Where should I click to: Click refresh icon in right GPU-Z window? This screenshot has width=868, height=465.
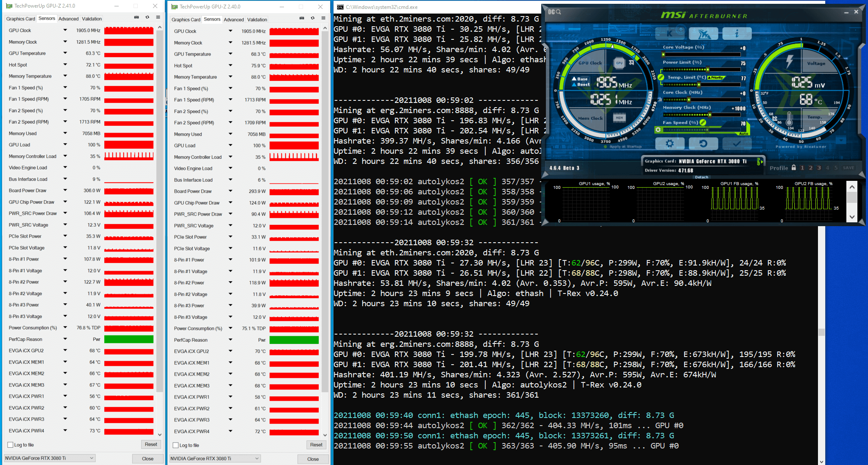point(312,18)
